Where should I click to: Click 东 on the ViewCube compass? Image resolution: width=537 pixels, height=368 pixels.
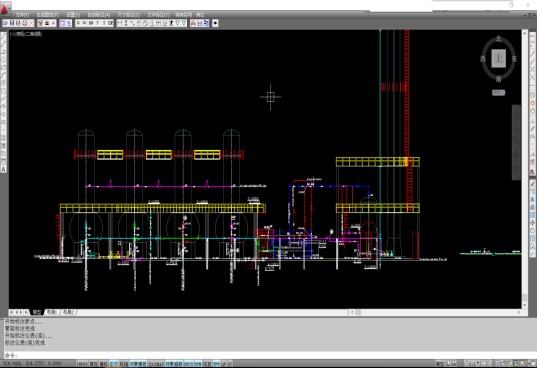coord(514,59)
